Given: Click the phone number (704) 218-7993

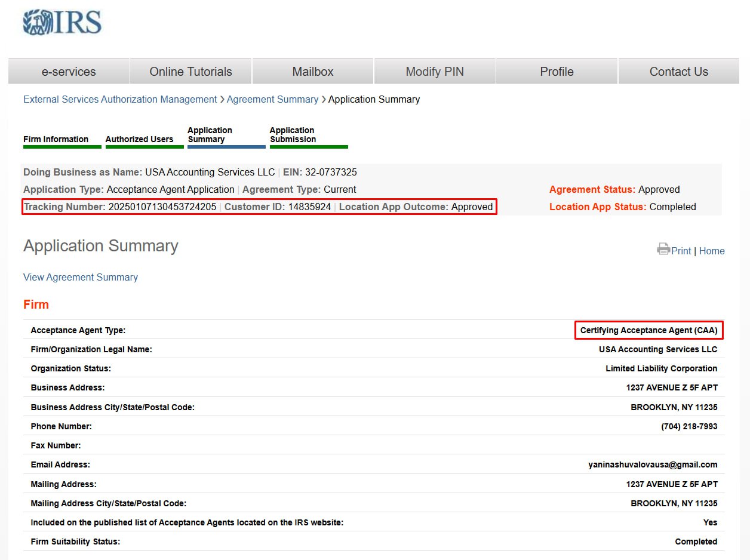Looking at the screenshot, I should (x=689, y=426).
